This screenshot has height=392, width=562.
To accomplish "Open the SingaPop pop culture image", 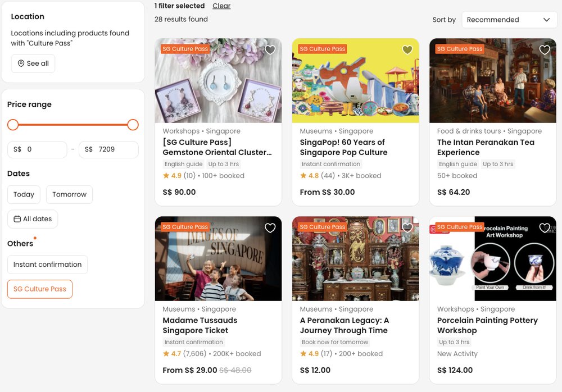I will (x=355, y=80).
